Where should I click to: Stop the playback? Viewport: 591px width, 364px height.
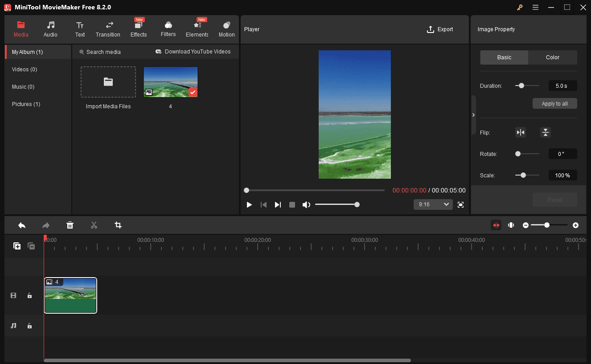pyautogui.click(x=292, y=204)
